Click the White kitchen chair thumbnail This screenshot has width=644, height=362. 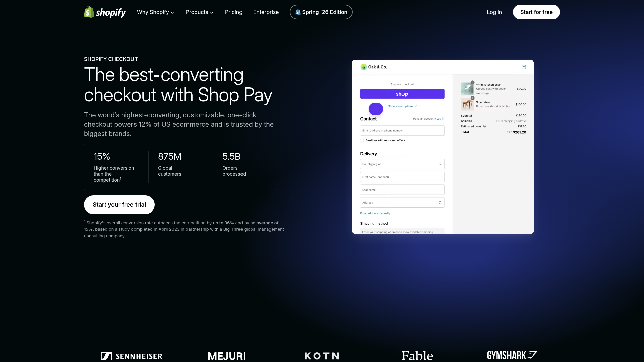467,89
